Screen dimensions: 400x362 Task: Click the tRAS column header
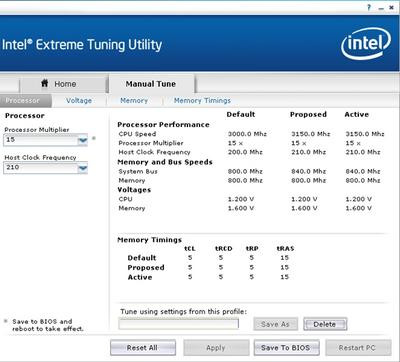coord(285,248)
